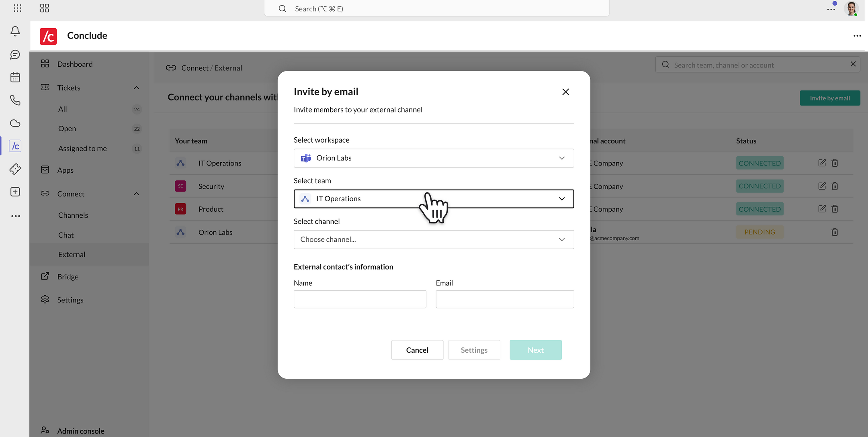Select the Conclude app icon in Teams rail
Image resolution: width=868 pixels, height=437 pixels.
click(15, 146)
